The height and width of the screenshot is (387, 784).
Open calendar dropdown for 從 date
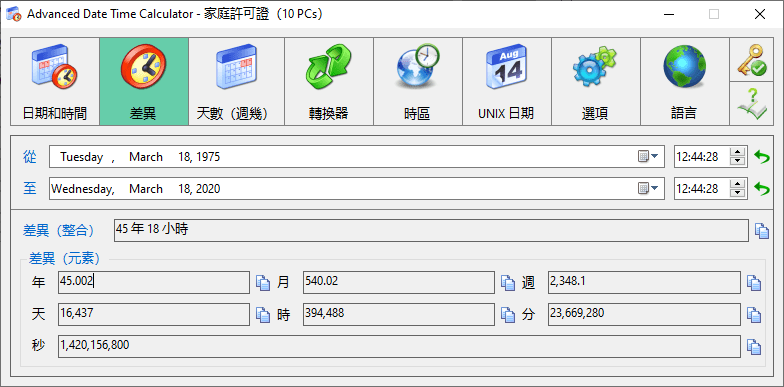[648, 157]
